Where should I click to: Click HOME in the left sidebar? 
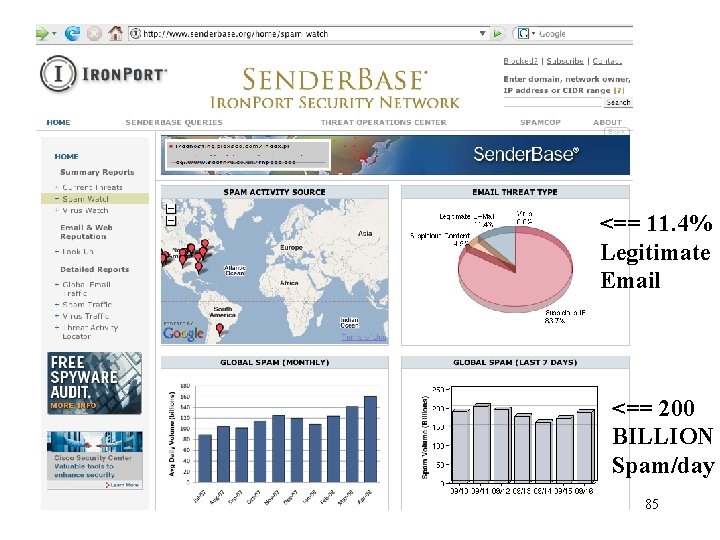click(67, 156)
